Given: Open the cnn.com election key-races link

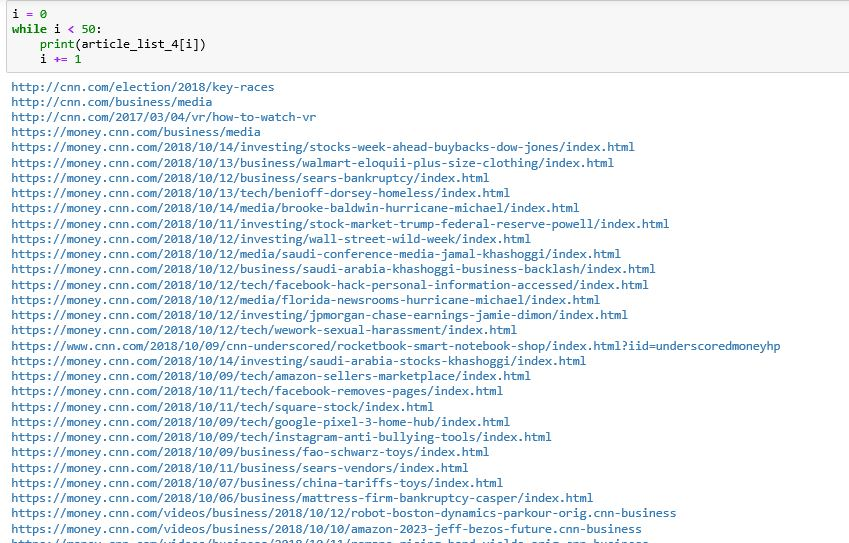Looking at the screenshot, I should [143, 87].
